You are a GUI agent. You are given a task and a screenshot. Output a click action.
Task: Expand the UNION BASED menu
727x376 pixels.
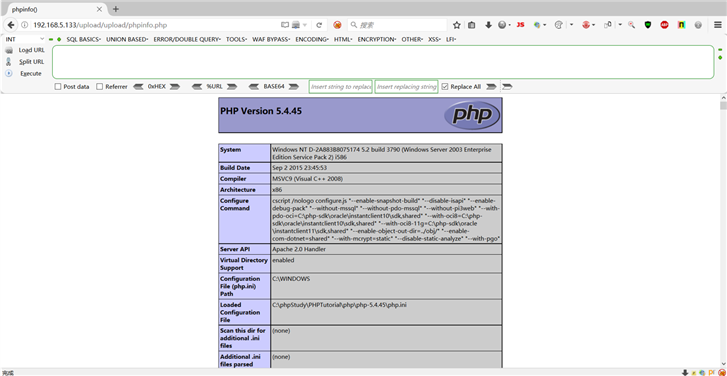(x=127, y=39)
